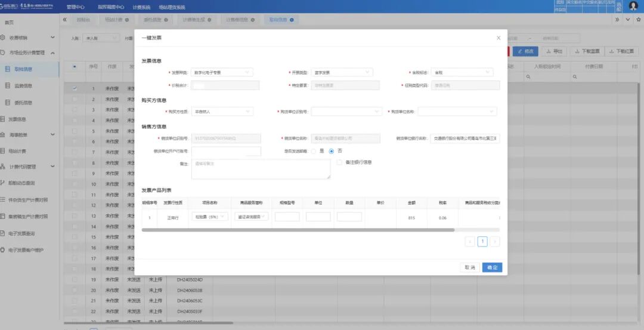Image resolution: width=644 pixels, height=330 pixels.
Task: Click the 电子发票查询 sidebar icon
Action: (x=2, y=233)
